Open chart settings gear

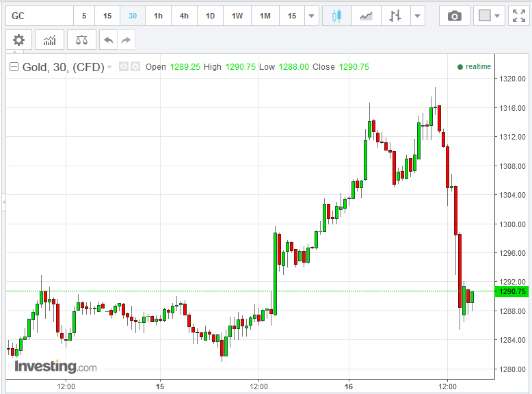click(18, 40)
